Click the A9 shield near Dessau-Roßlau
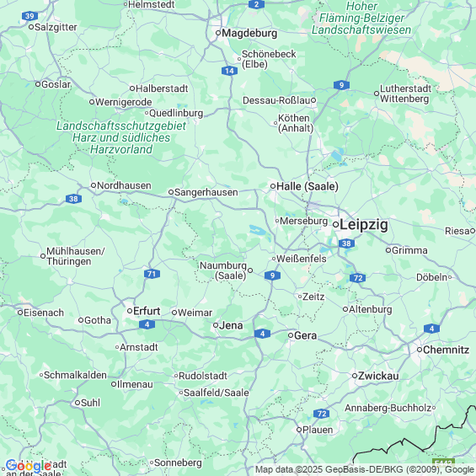This screenshot has width=476, height=476. click(x=341, y=85)
